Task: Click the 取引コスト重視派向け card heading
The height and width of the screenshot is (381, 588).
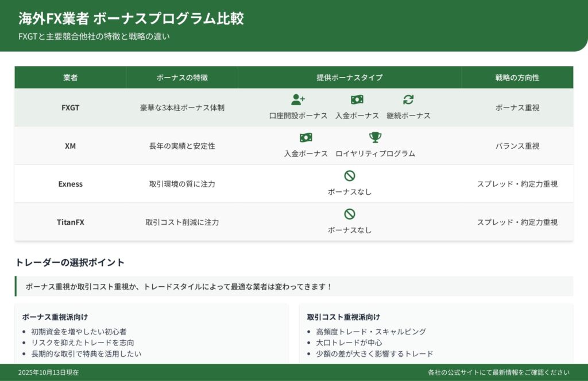Action: (343, 317)
